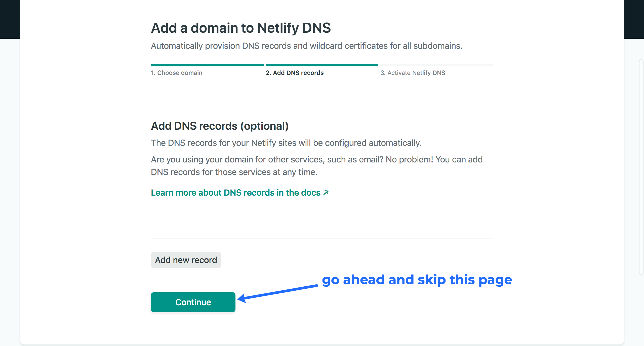The image size is (644, 346).
Task: Click Add new record button
Action: tap(186, 260)
